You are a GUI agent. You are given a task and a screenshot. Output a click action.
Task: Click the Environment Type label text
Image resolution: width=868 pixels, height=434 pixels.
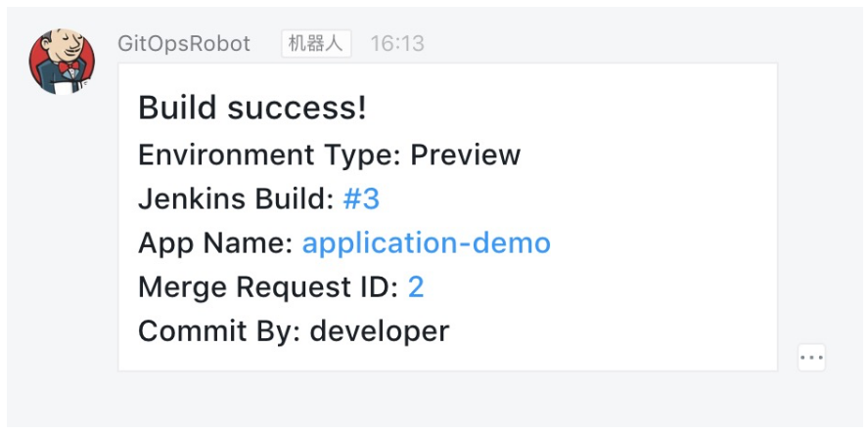(x=269, y=154)
